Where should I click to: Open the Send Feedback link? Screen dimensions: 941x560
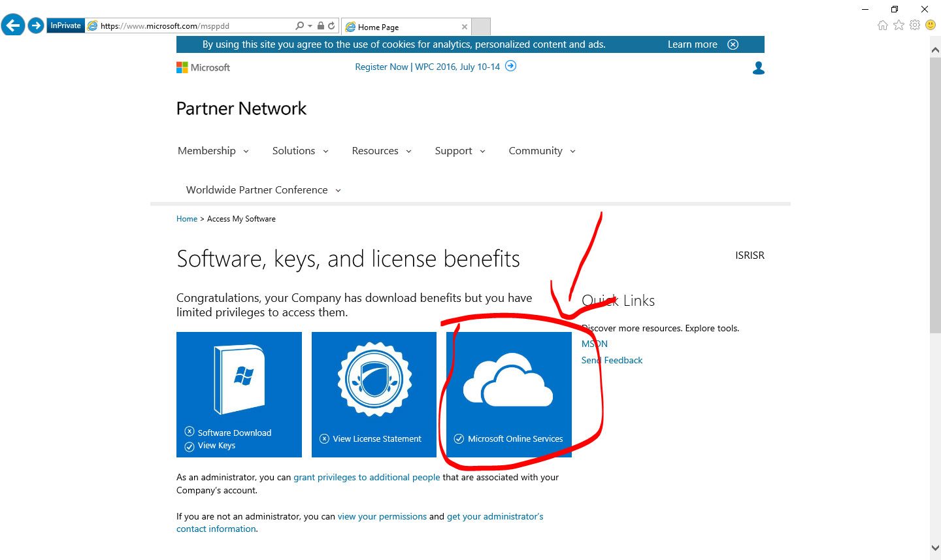(612, 360)
